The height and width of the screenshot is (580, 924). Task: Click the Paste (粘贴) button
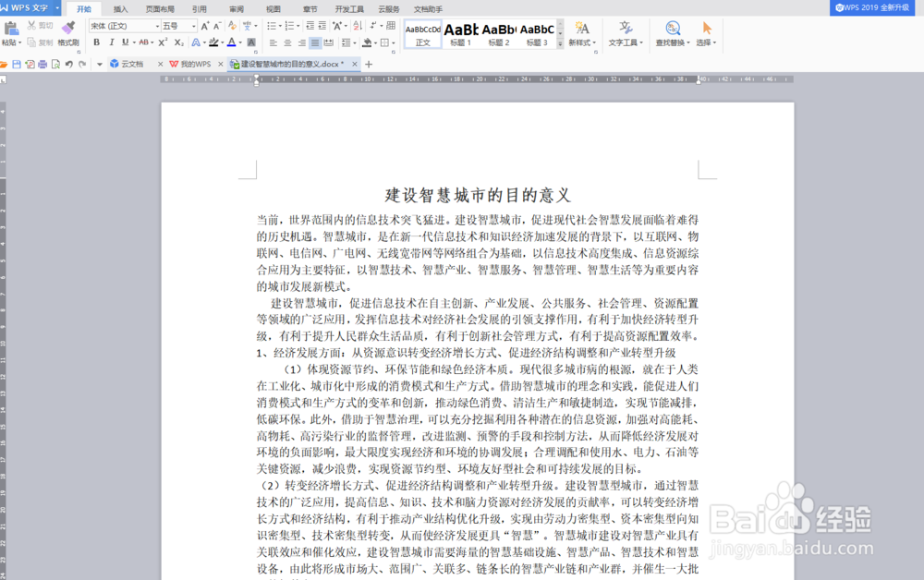coord(12,32)
